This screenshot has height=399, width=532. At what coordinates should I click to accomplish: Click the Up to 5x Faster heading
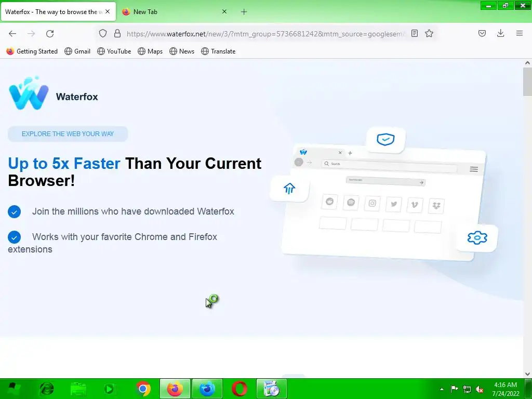click(135, 172)
